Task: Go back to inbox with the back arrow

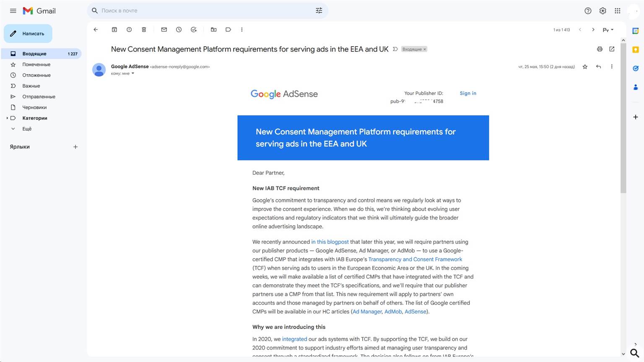Action: coord(96,30)
